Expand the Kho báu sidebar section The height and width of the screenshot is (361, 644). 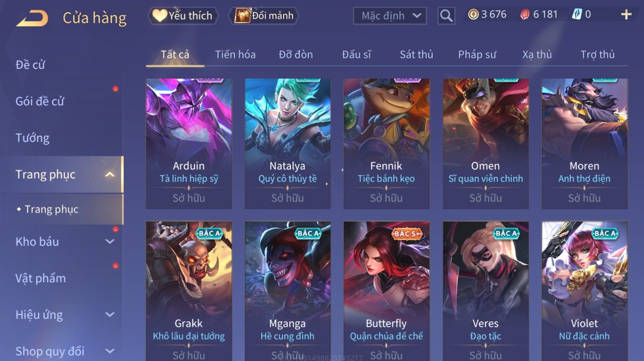pyautogui.click(x=110, y=241)
